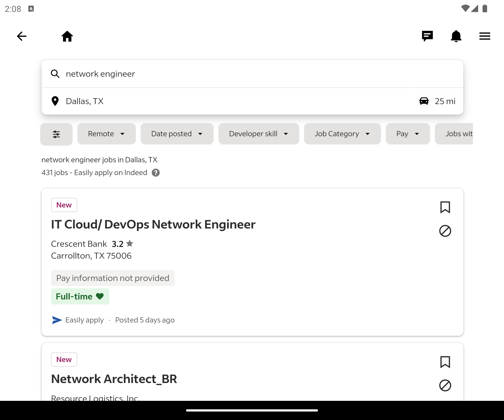Click the car distance icon

coord(424,101)
